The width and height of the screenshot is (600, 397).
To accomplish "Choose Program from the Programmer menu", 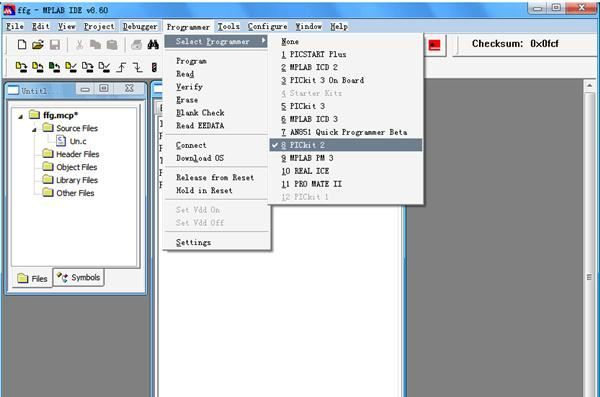I will (216, 61).
